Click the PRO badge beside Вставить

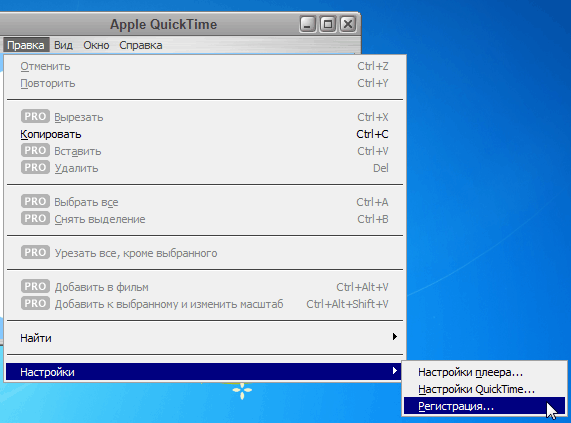[35, 150]
